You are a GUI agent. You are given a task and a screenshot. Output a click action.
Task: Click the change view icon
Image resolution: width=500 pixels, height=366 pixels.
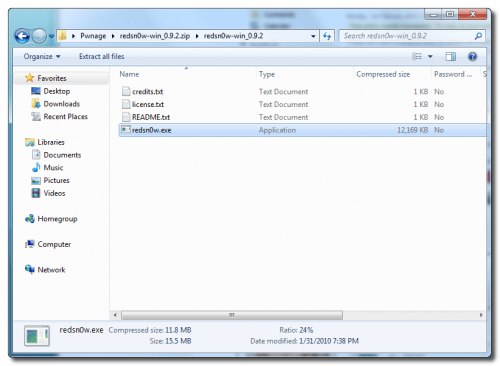417,56
